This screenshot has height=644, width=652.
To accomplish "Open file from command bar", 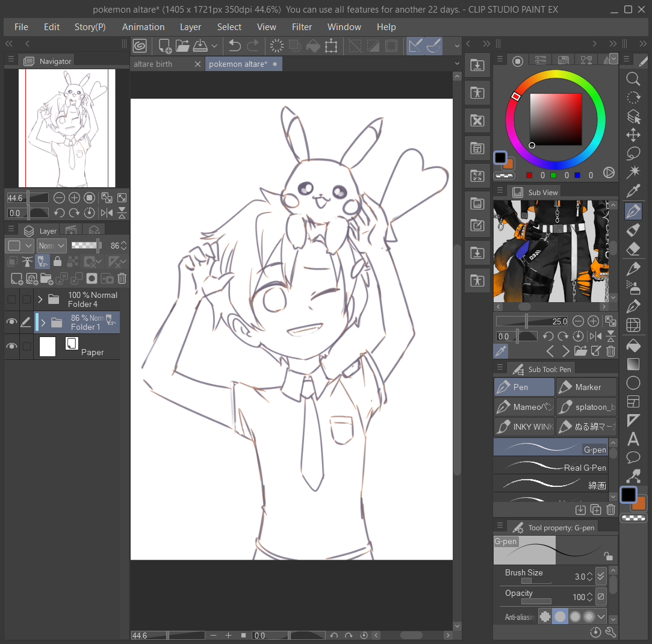I will [x=182, y=46].
